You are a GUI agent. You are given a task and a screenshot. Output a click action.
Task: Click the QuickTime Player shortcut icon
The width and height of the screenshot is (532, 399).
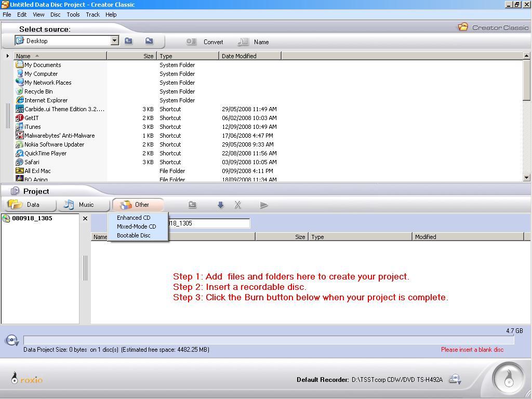(20, 153)
